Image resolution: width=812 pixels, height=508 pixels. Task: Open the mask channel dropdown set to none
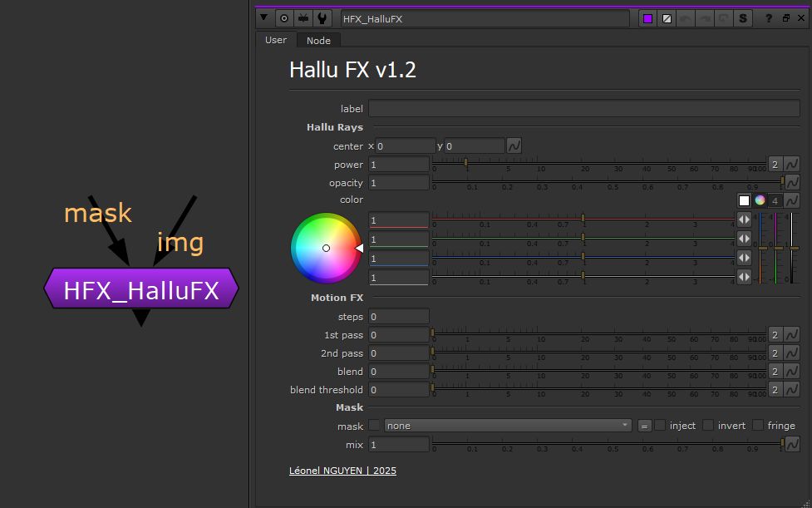pyautogui.click(x=508, y=426)
